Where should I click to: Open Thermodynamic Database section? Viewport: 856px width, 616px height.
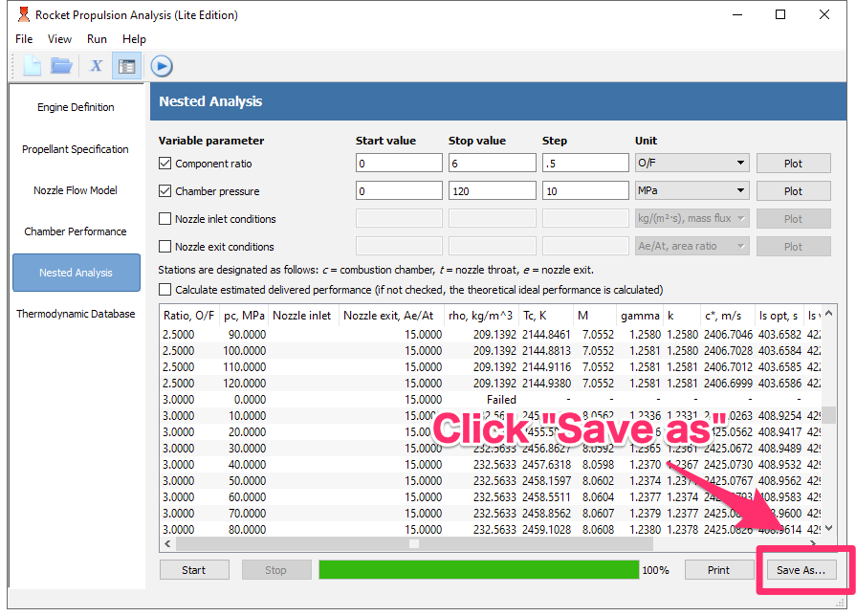[76, 314]
